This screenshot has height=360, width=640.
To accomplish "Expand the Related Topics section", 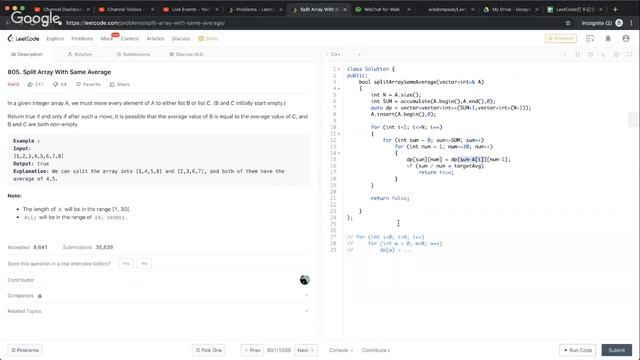I will coord(158,311).
